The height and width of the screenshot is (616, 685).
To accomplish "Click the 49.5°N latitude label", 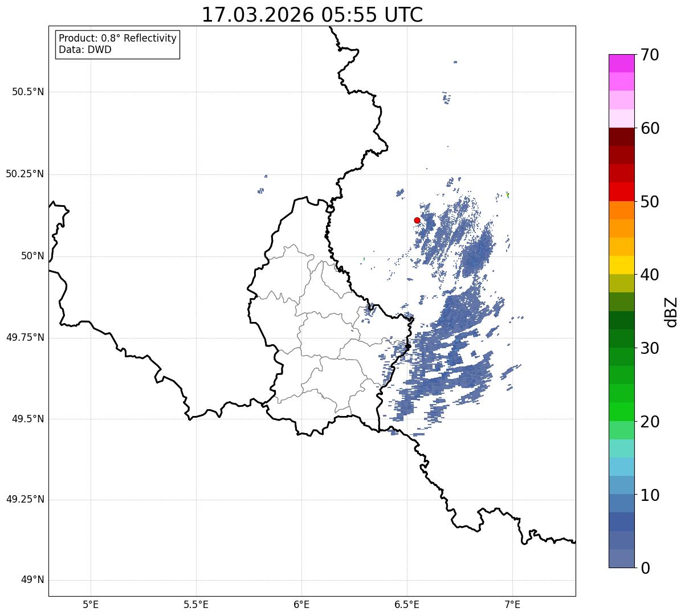I will pyautogui.click(x=28, y=419).
